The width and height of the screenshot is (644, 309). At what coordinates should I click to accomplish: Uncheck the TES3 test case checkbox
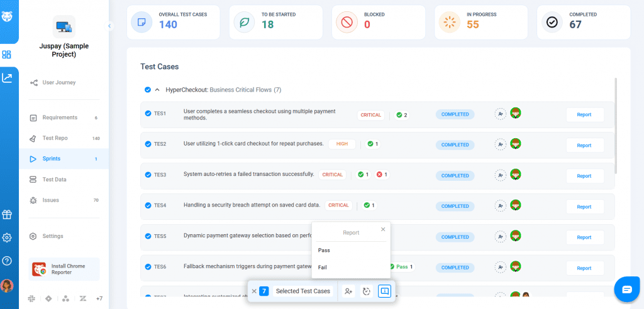coord(148,175)
